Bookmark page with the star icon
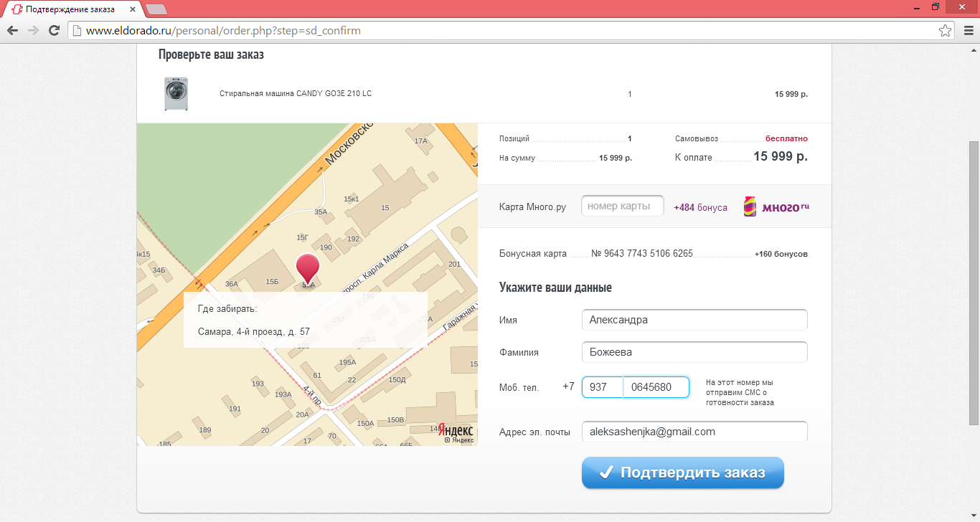 tap(946, 31)
